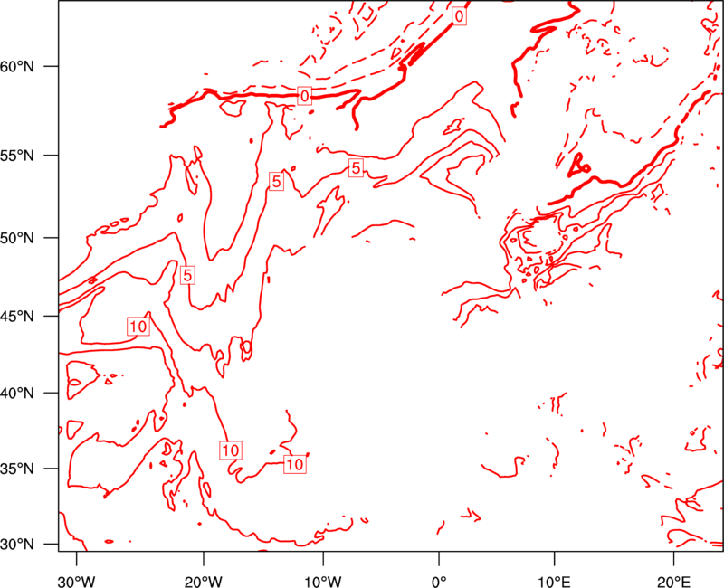Click the 30°N latitude axis label
The height and width of the screenshot is (588, 724).
click(x=17, y=545)
